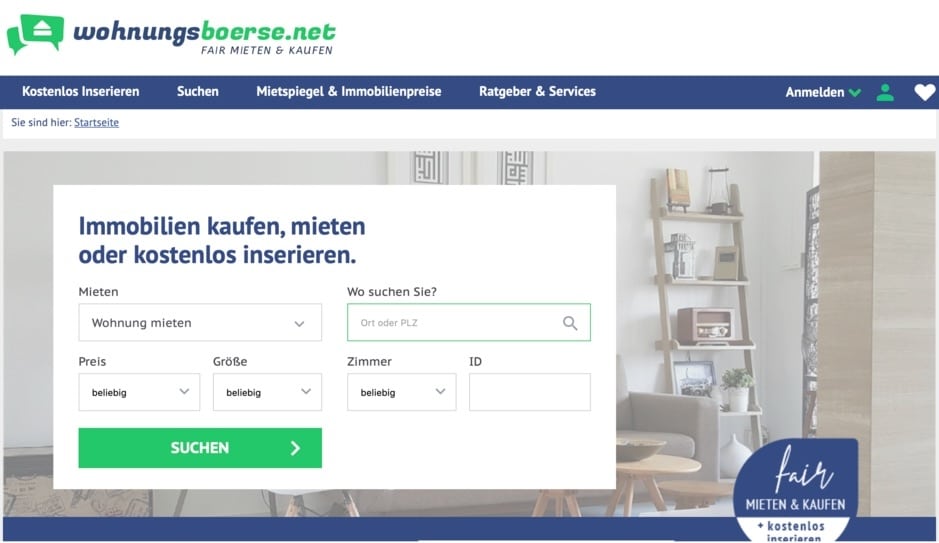
Task: Open the Suchen menu item
Action: (198, 92)
